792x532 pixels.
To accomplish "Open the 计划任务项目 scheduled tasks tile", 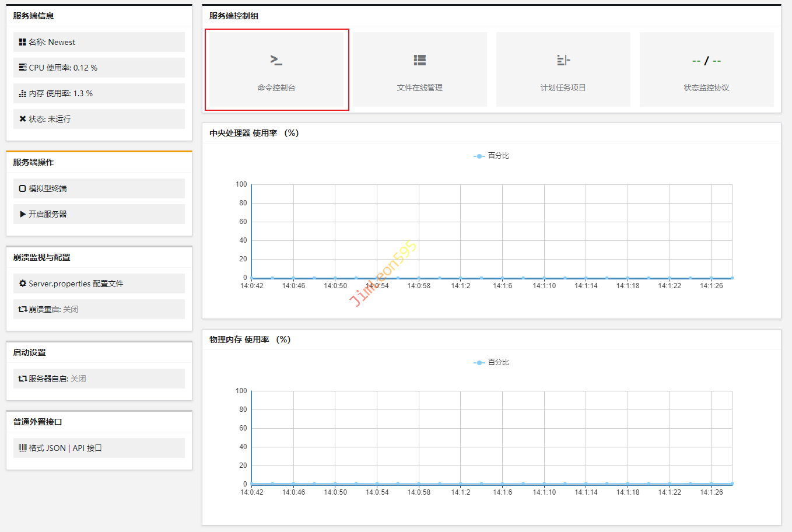I will pyautogui.click(x=563, y=69).
